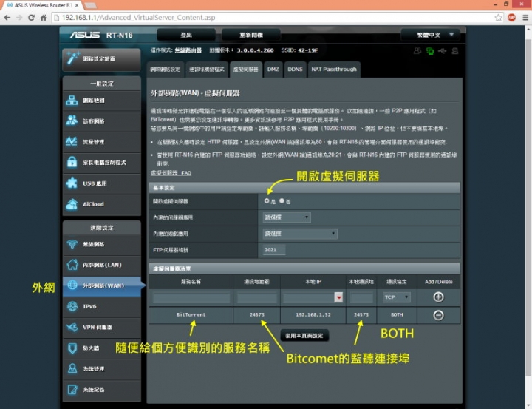Click the apply page settings button
The width and height of the screenshot is (532, 409).
pyautogui.click(x=304, y=336)
